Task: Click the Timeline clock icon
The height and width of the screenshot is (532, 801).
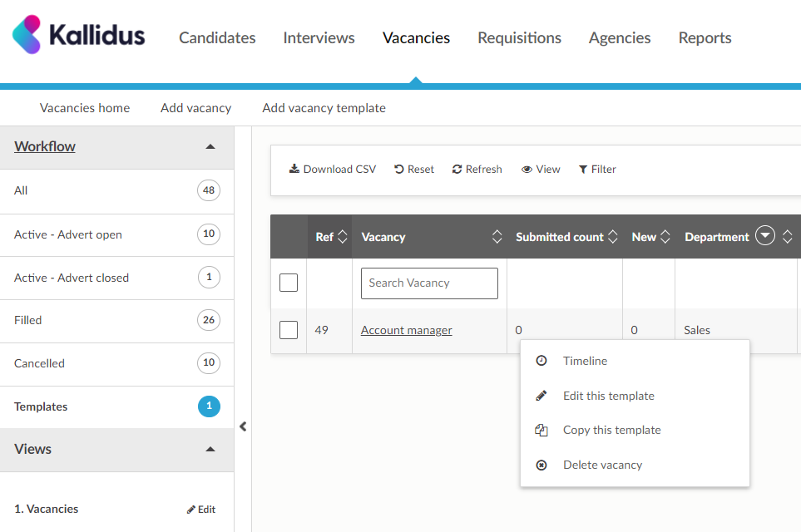Action: click(541, 361)
